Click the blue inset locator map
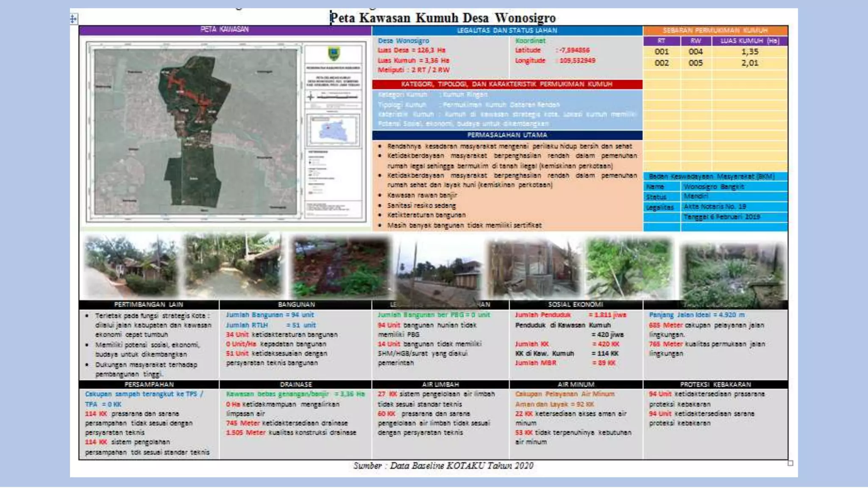The height and width of the screenshot is (488, 868). tap(334, 130)
